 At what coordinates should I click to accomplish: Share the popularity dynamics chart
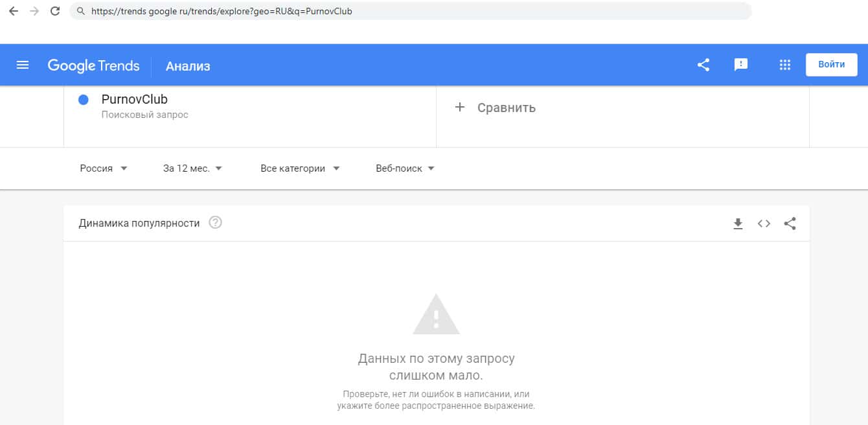coord(790,224)
